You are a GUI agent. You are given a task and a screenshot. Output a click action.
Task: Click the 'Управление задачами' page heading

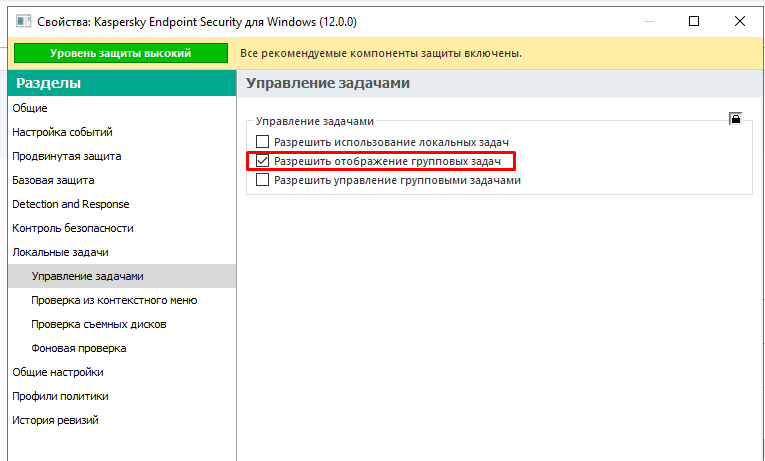tap(327, 83)
